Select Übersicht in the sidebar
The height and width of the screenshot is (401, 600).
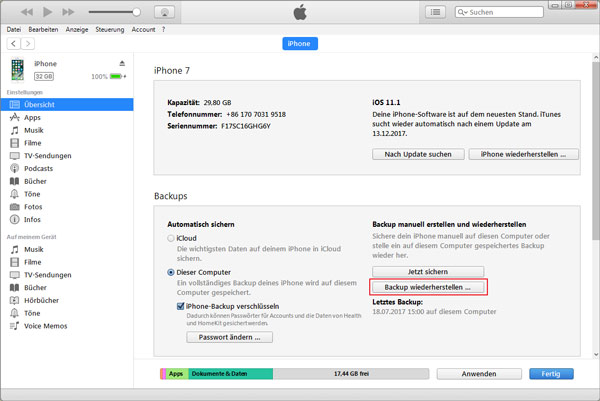point(67,104)
